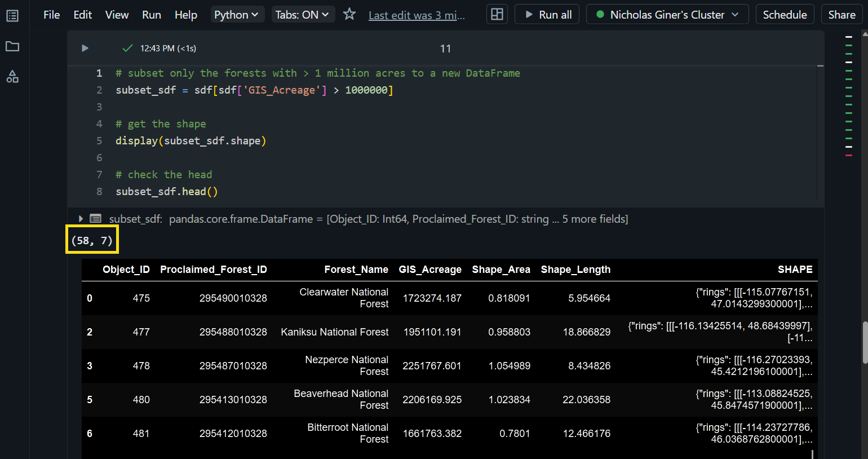Click the green success checkmark on cell

128,48
